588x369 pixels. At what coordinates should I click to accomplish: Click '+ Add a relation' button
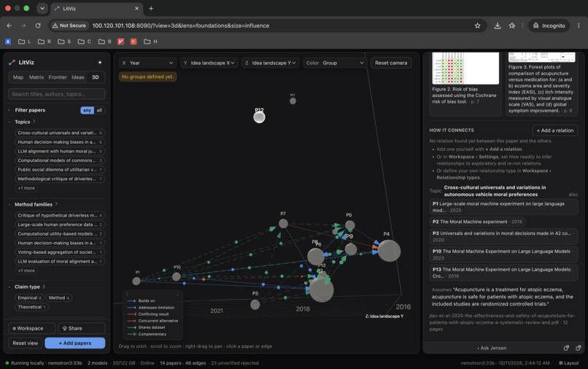(x=555, y=131)
